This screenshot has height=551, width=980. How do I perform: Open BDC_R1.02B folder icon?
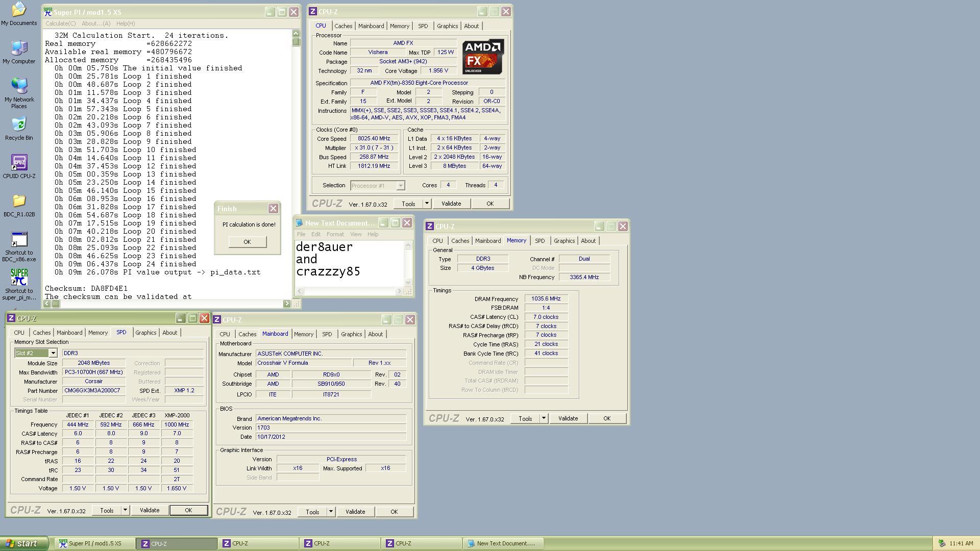(x=19, y=205)
